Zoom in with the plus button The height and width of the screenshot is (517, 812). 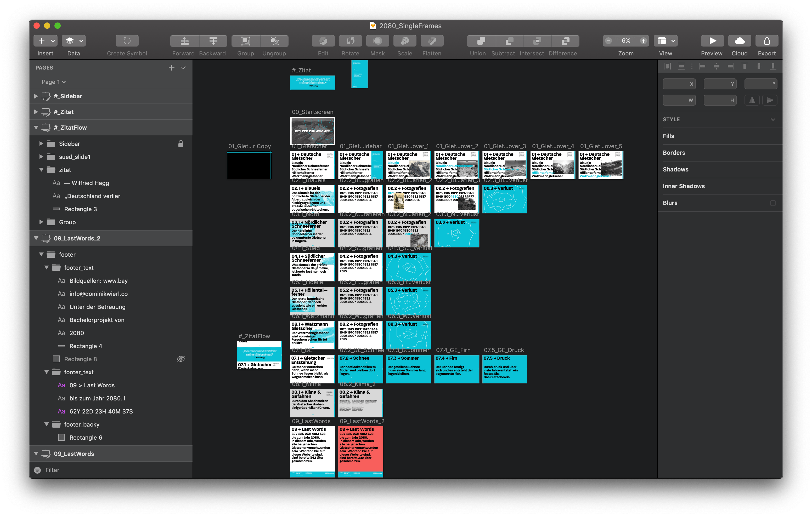click(x=643, y=41)
